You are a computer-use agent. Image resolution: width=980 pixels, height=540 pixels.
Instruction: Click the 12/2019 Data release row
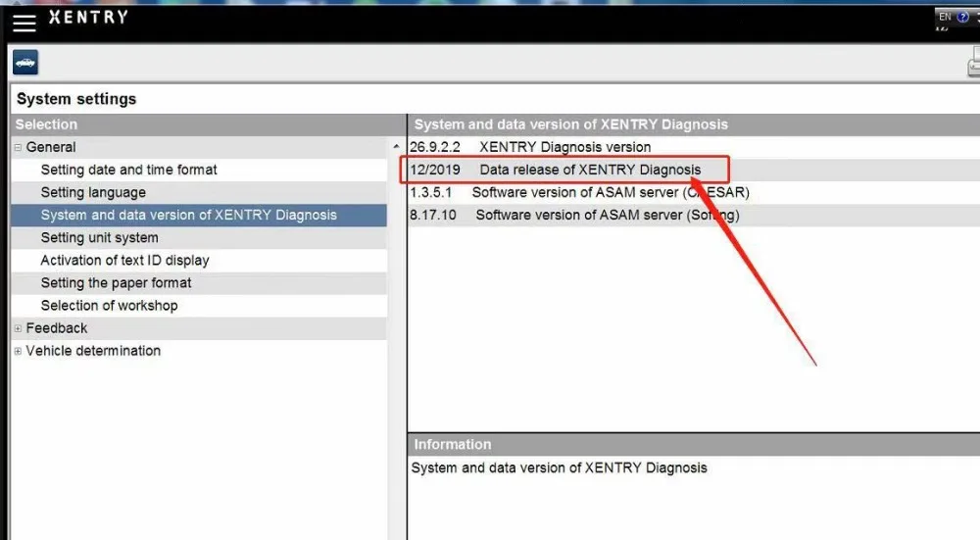pyautogui.click(x=694, y=170)
